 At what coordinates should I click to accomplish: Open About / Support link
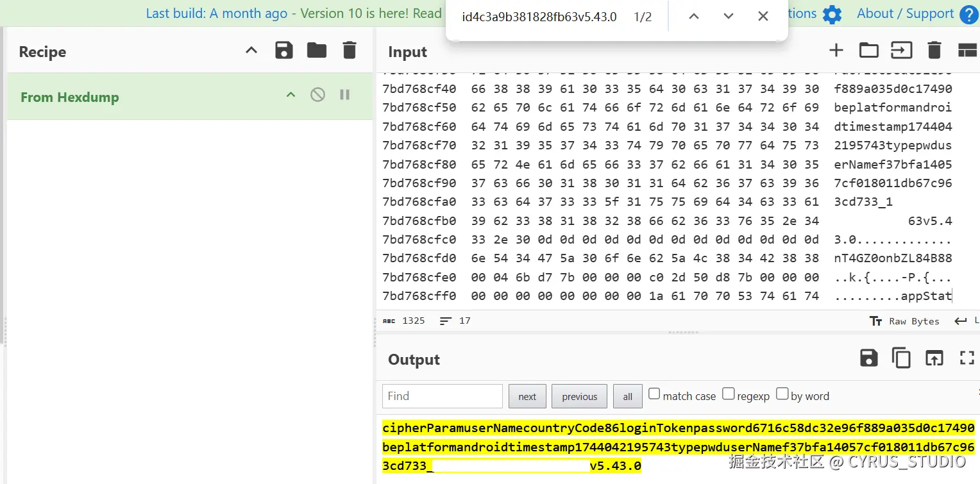[906, 13]
